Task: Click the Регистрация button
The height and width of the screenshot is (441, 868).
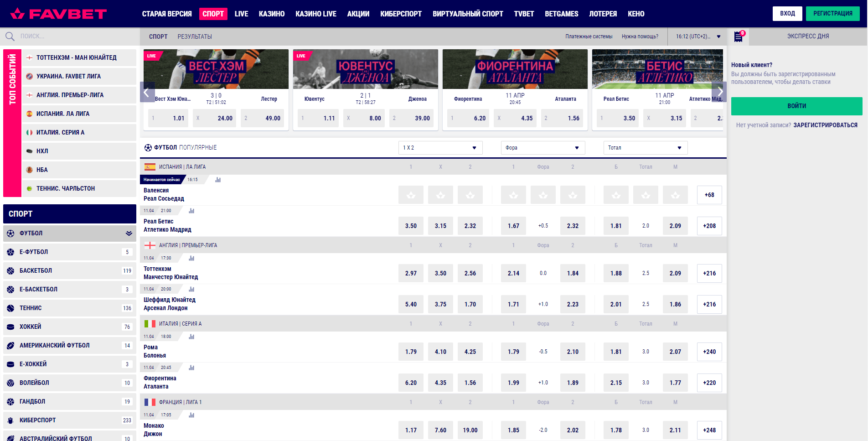Action: (832, 14)
